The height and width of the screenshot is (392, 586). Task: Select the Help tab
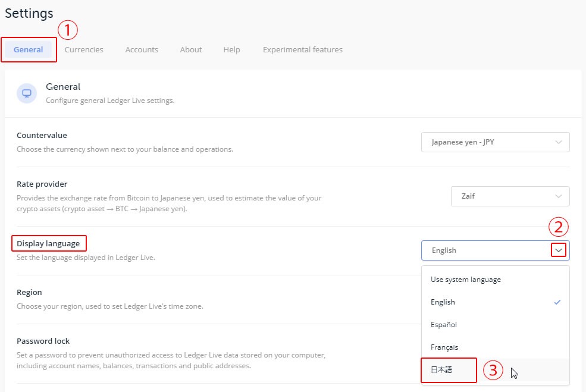click(x=231, y=50)
